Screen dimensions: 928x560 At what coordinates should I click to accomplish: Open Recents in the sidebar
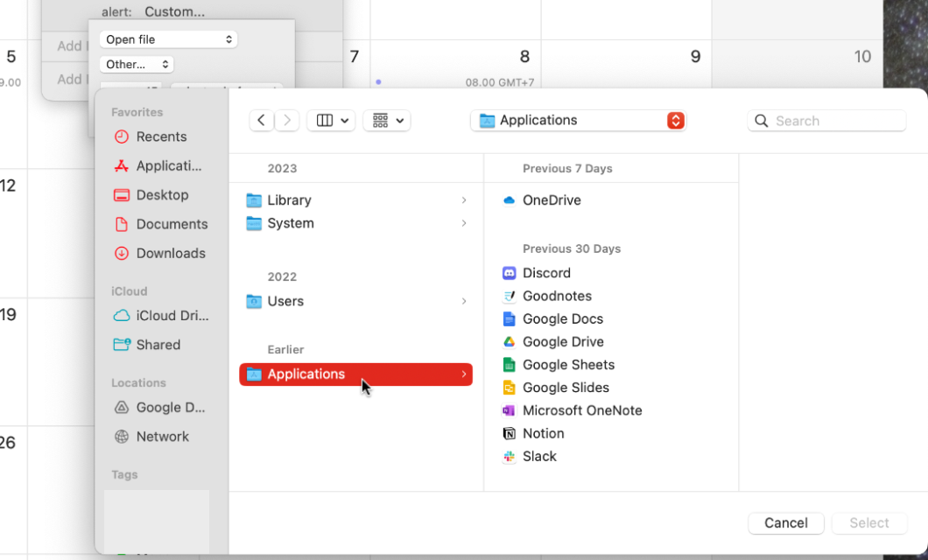(160, 136)
